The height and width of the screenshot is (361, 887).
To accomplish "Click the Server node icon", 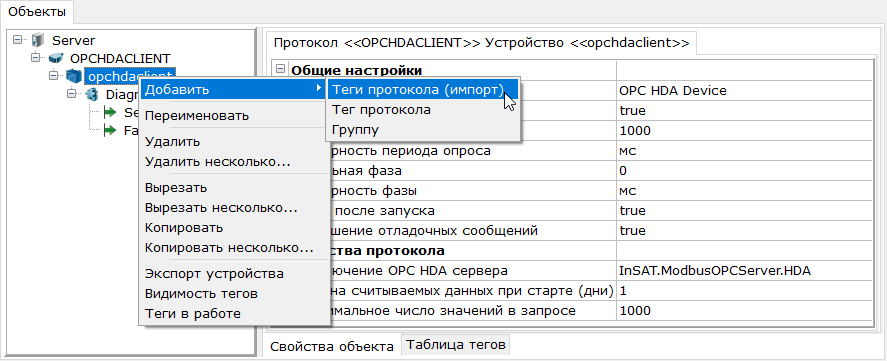I will [x=37, y=40].
